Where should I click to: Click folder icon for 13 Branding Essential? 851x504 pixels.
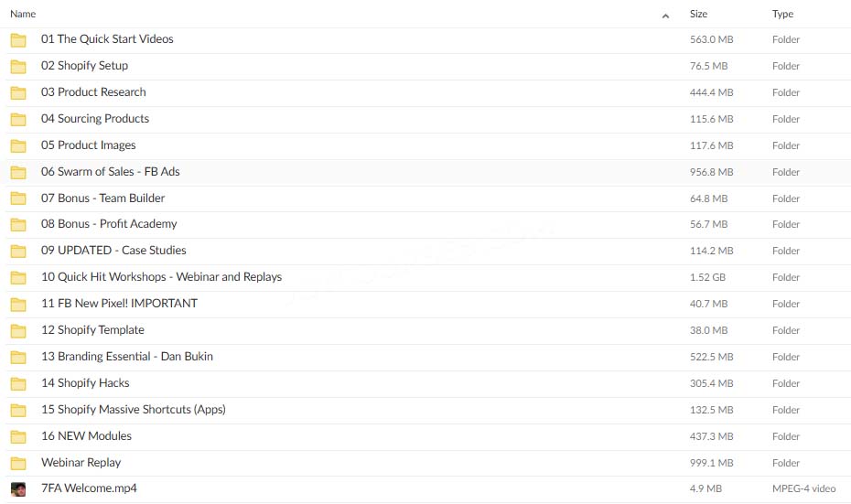coord(18,357)
